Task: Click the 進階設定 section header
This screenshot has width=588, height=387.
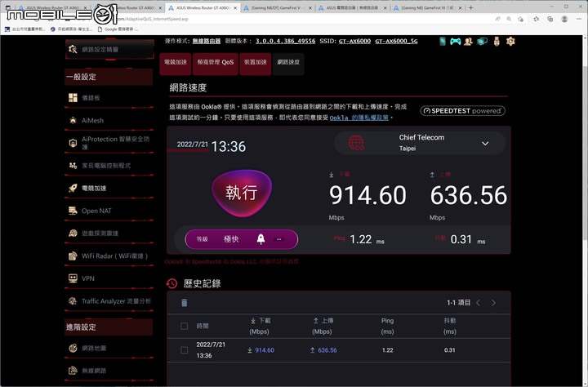Action: (109, 327)
